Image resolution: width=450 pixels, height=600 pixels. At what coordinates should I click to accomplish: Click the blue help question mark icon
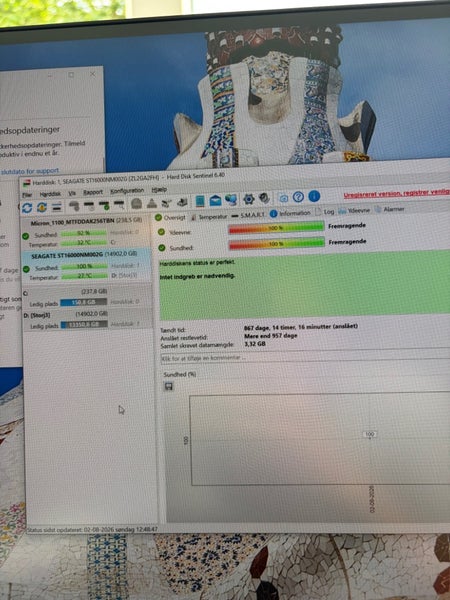(298, 197)
